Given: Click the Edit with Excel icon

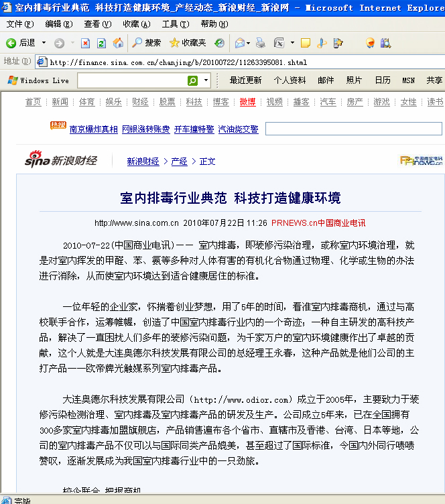Looking at the screenshot, I should 279,43.
